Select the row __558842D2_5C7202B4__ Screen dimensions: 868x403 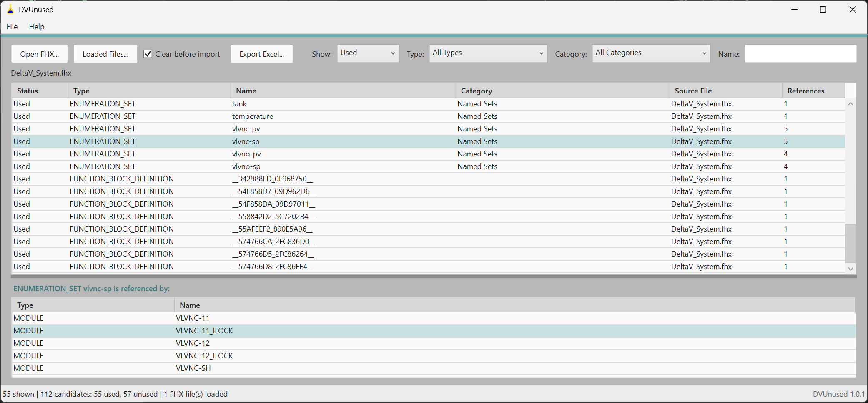(x=429, y=217)
